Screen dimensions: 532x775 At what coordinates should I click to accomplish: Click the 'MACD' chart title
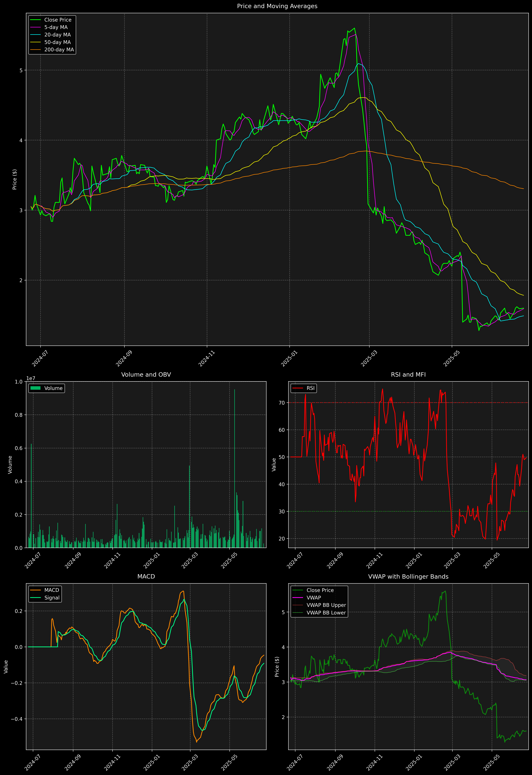click(146, 577)
